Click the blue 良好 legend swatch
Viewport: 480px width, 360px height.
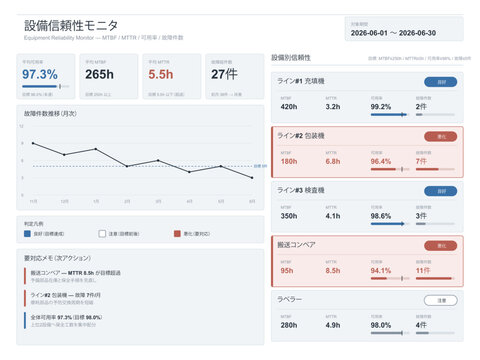[x=27, y=234]
